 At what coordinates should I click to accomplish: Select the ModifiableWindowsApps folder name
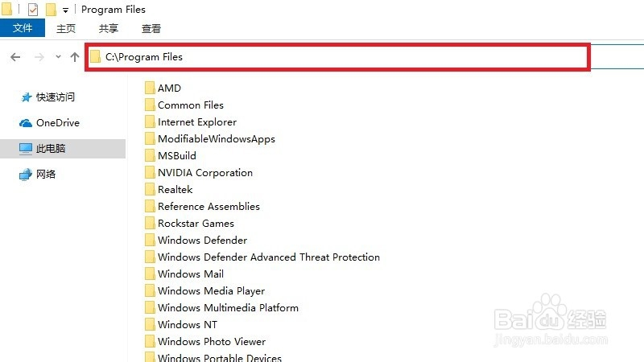[x=217, y=139]
